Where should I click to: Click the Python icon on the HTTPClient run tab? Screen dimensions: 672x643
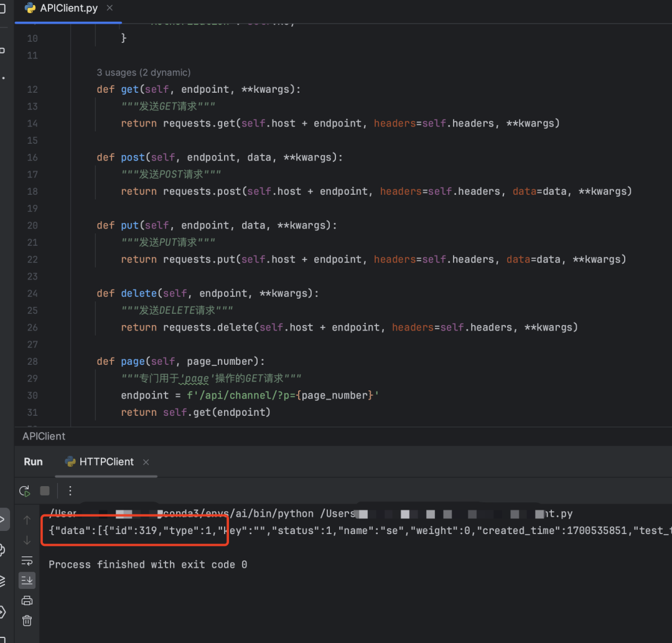click(x=70, y=462)
